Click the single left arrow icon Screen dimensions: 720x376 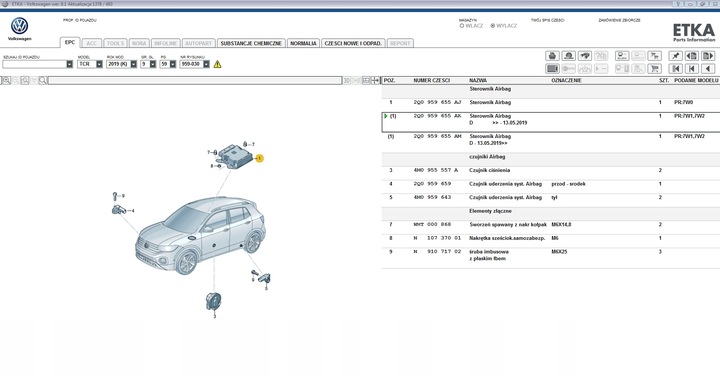[x=708, y=69]
